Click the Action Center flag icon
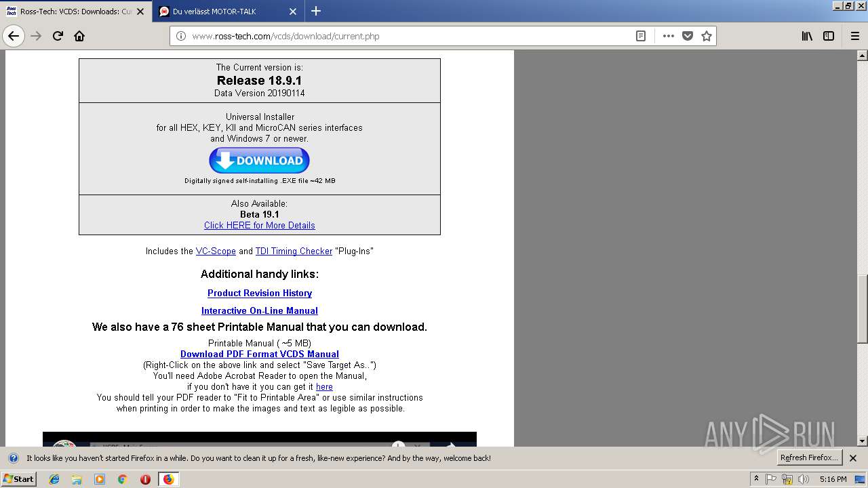868x488 pixels. point(771,479)
